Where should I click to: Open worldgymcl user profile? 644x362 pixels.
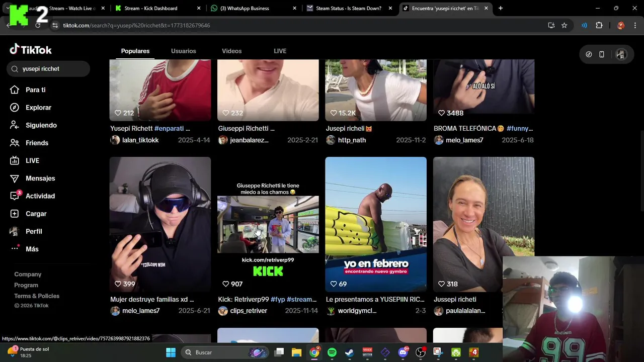[357, 311]
